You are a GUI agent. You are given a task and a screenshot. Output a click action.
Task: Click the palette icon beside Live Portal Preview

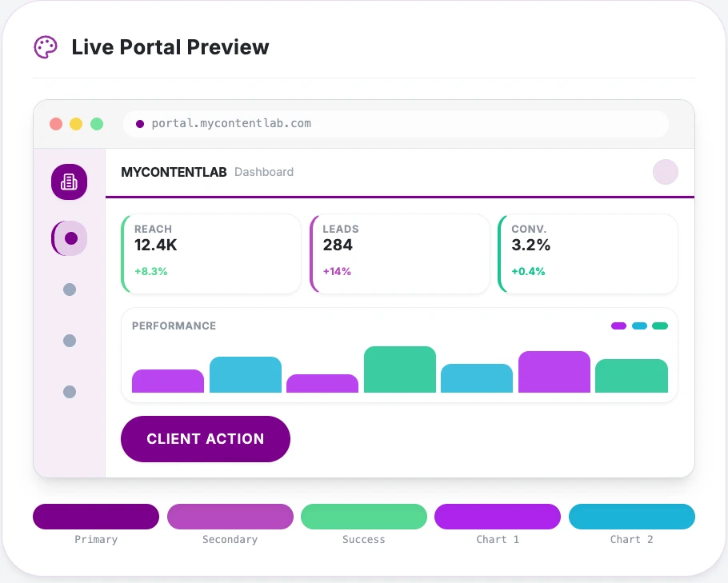pos(46,47)
